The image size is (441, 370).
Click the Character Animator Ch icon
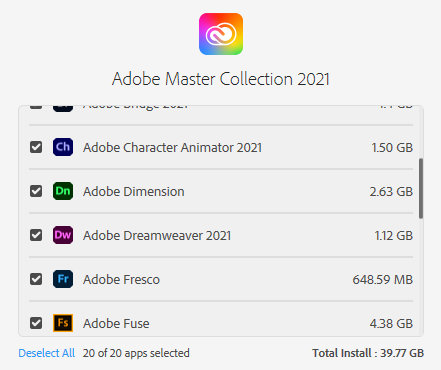tap(63, 147)
